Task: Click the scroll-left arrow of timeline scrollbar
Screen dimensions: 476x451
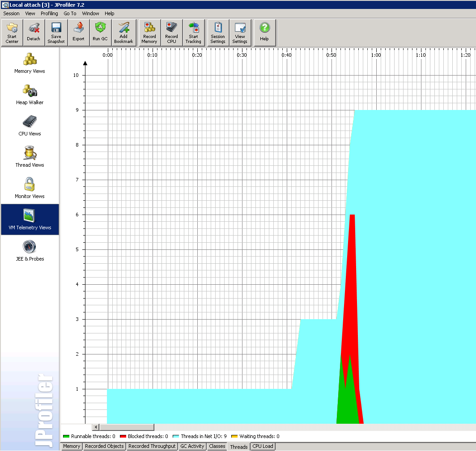Action: pyautogui.click(x=96, y=427)
